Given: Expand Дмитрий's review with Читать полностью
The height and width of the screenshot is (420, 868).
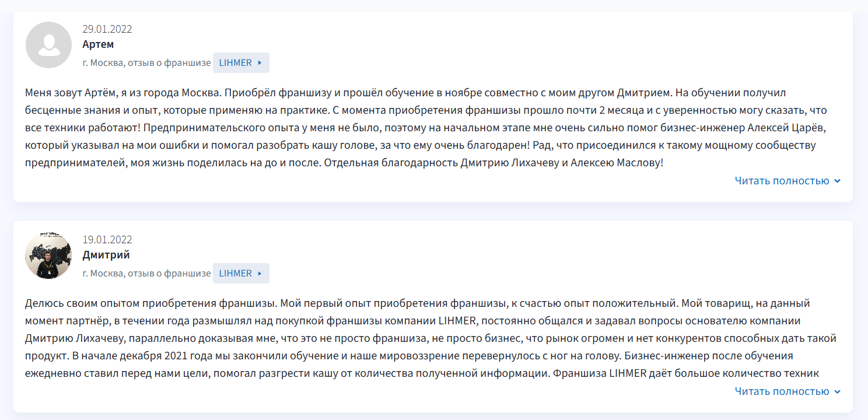Looking at the screenshot, I should 787,391.
